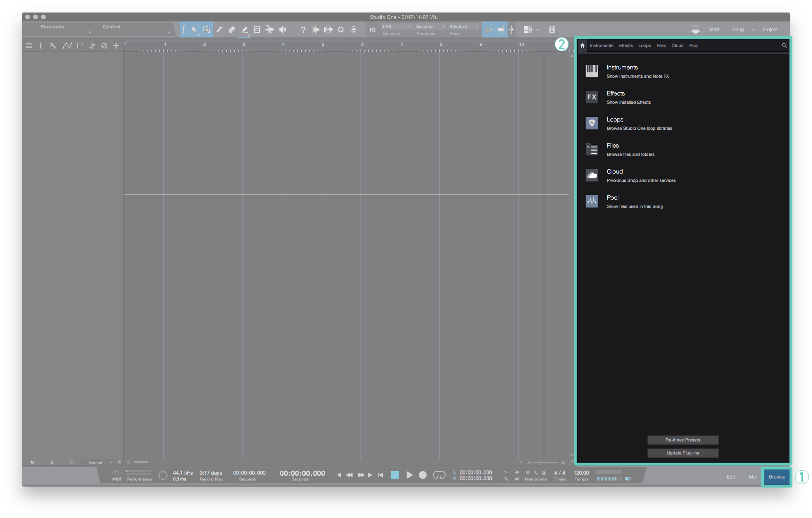Open the inspector i icon
812x518 pixels.
[x=41, y=45]
